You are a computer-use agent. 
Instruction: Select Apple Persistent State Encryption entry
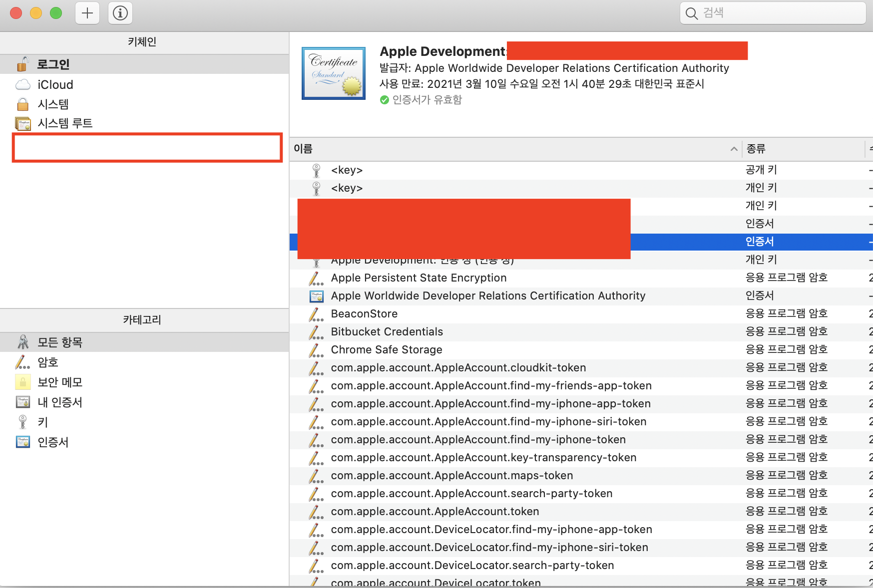point(581,278)
